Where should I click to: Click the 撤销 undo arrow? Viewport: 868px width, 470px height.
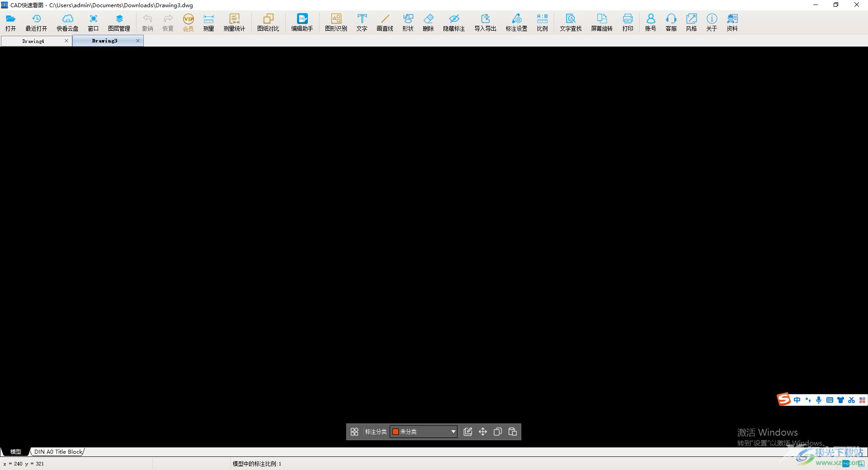(147, 22)
